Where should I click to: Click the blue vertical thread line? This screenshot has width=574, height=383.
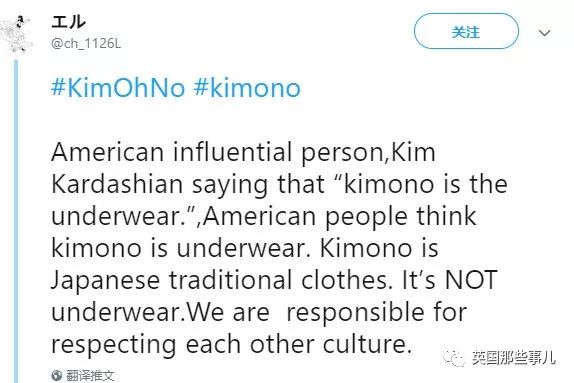(x=16, y=221)
